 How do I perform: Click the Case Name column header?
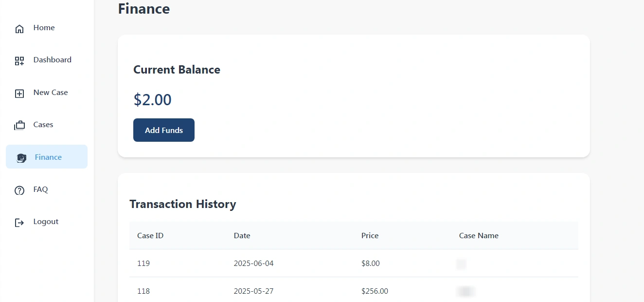coord(479,236)
